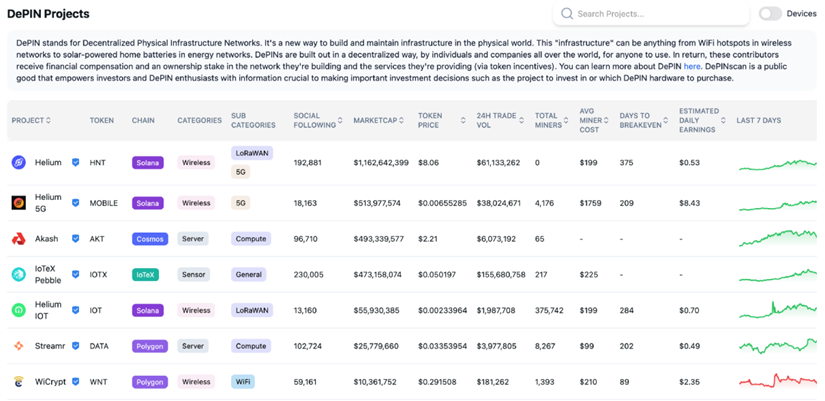
Task: Click the WiCrypt project logo icon
Action: [18, 382]
